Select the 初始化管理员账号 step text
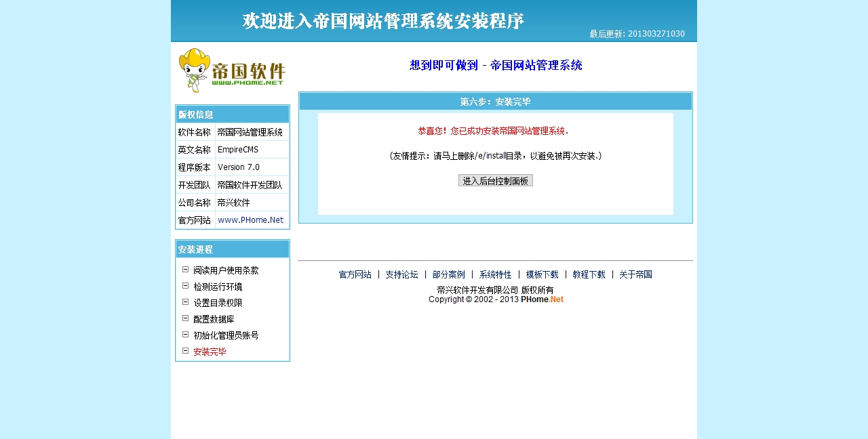The width and height of the screenshot is (868, 439). click(226, 335)
